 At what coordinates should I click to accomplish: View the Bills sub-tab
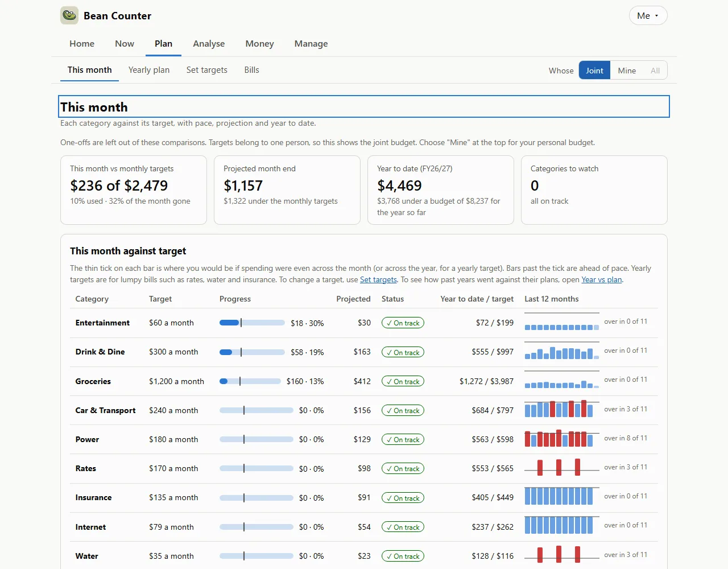point(252,70)
